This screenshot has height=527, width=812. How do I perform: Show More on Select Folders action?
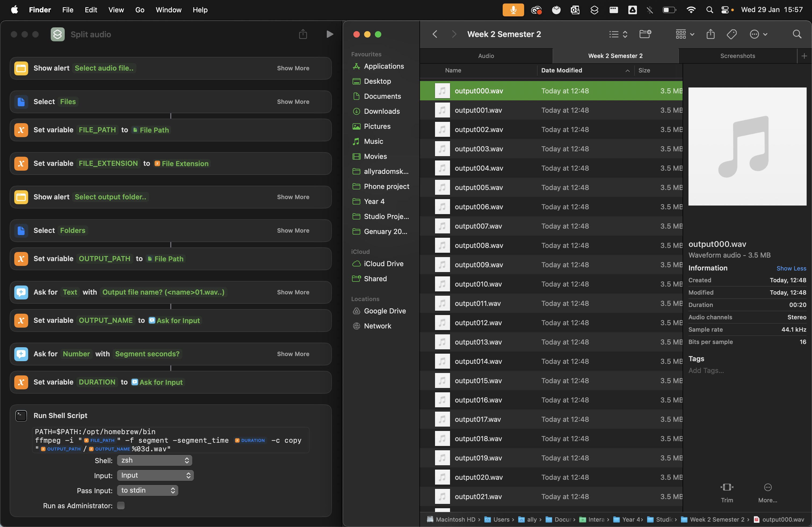[x=293, y=230]
